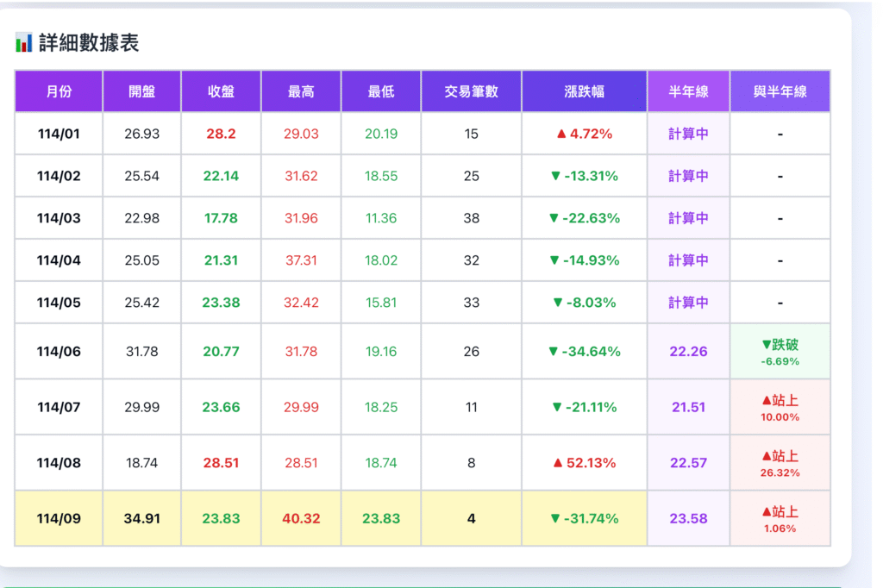Click the opening price 34.91 in 114/09
The height and width of the screenshot is (588, 883).
click(141, 519)
